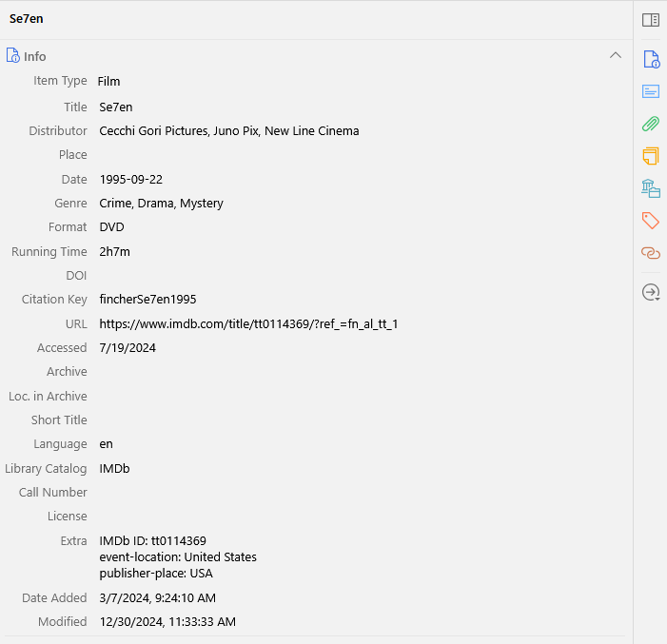The width and height of the screenshot is (667, 644).
Task: Open the Locate arrow menu icon
Action: click(x=651, y=292)
